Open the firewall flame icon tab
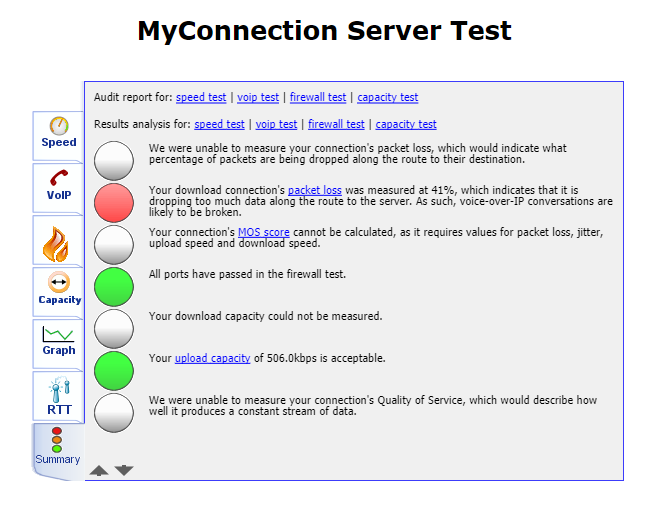Viewport: 666px width, 520px height. click(x=58, y=241)
